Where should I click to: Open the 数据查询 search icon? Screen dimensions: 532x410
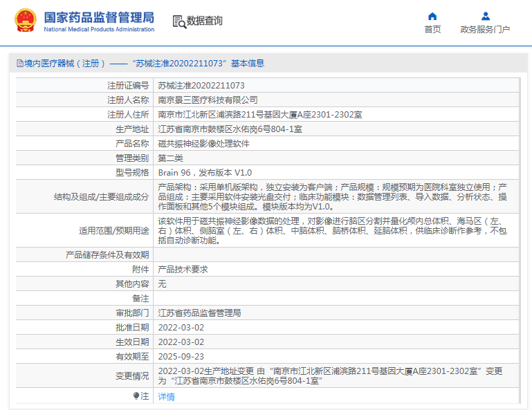tap(179, 21)
